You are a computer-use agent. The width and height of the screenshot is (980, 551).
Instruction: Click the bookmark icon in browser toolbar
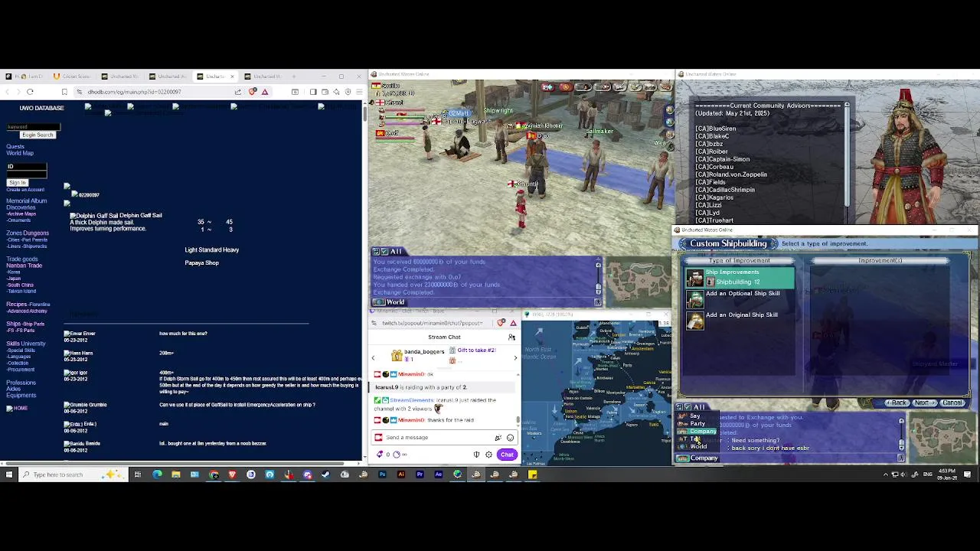point(64,92)
